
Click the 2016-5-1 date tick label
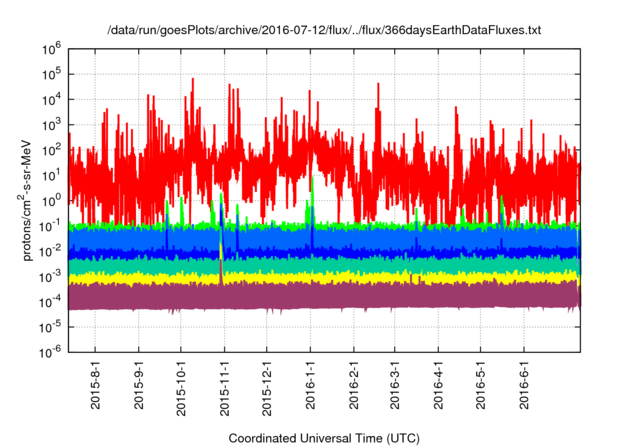[480, 386]
